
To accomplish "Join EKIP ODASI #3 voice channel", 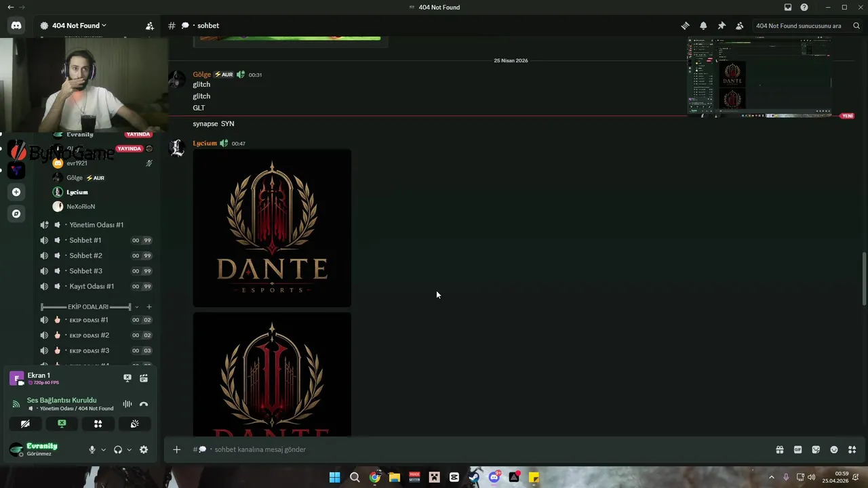I will tap(97, 350).
